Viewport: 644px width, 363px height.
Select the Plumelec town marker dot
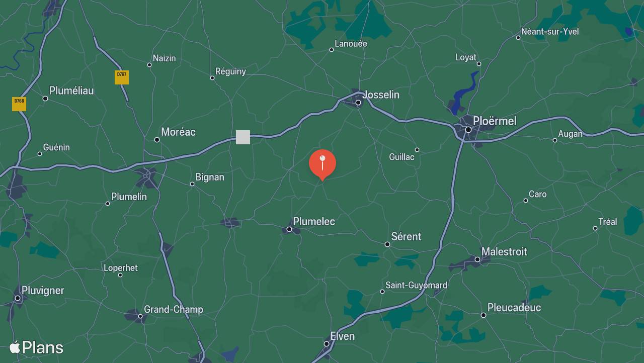(x=289, y=229)
